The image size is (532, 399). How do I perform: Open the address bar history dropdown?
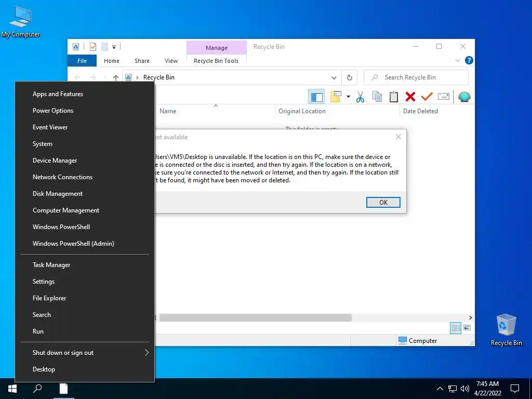pos(334,78)
